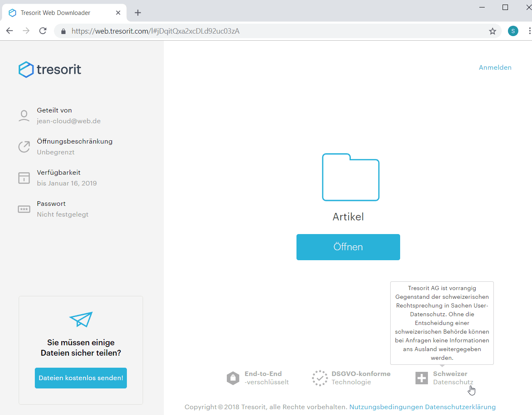Bookmark this page with star icon

[493, 31]
